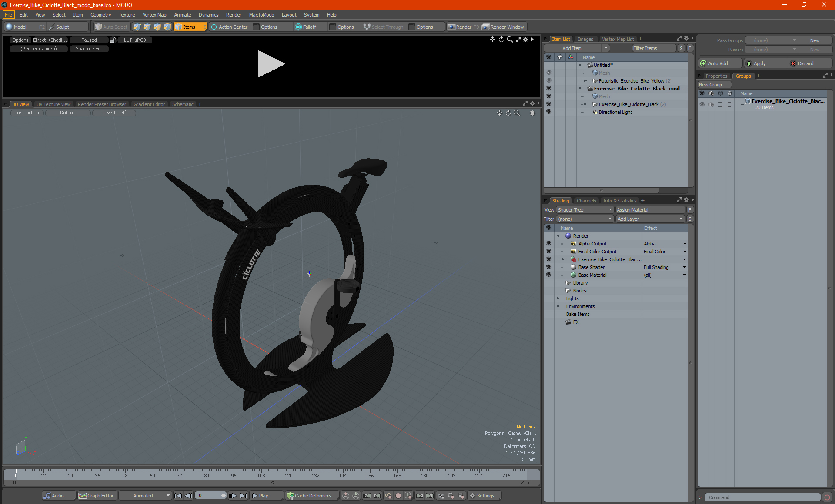This screenshot has height=504, width=835.
Task: Toggle visibility of Exercise_Bike_Ciclotte group in Groups
Action: click(x=702, y=104)
